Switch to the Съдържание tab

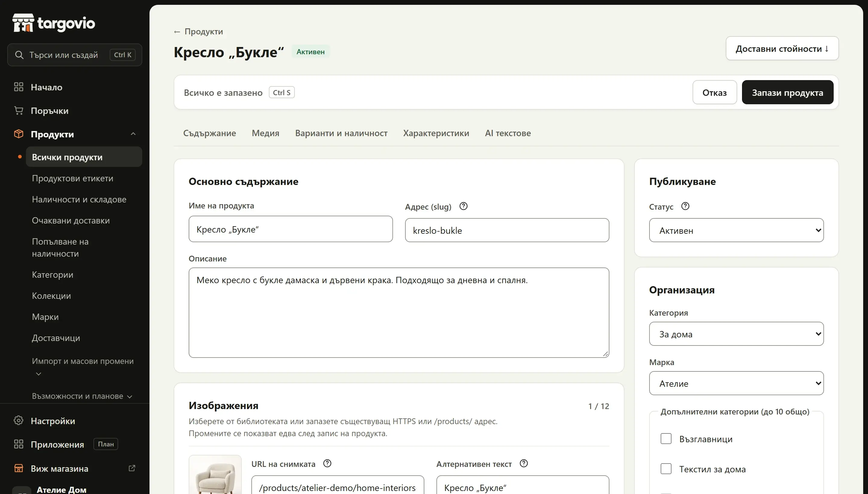tap(209, 133)
